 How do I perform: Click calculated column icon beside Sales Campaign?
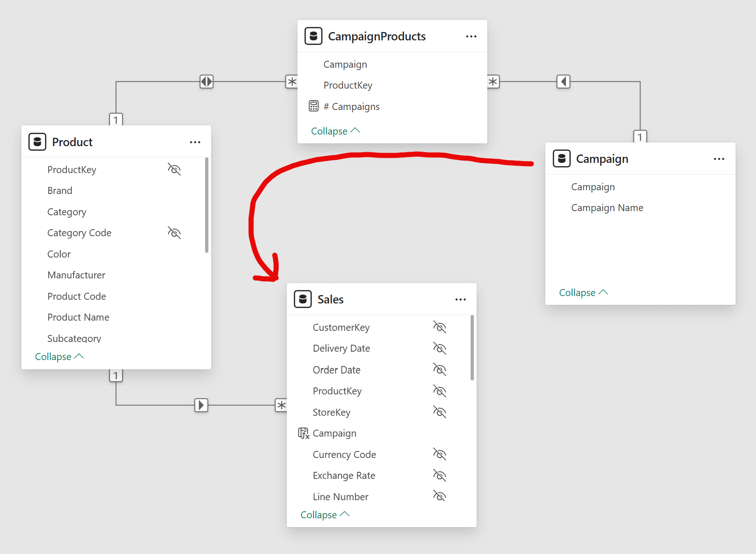[x=303, y=433]
